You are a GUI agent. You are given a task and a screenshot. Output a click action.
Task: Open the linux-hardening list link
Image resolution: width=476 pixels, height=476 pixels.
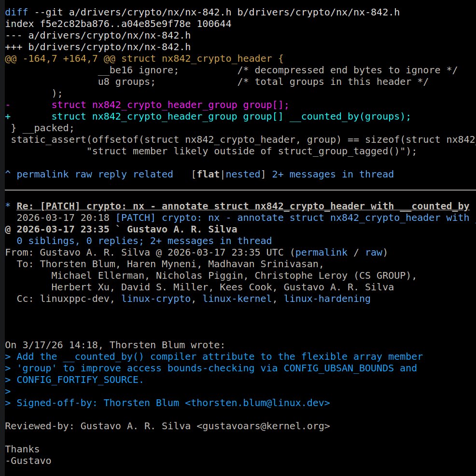point(327,299)
